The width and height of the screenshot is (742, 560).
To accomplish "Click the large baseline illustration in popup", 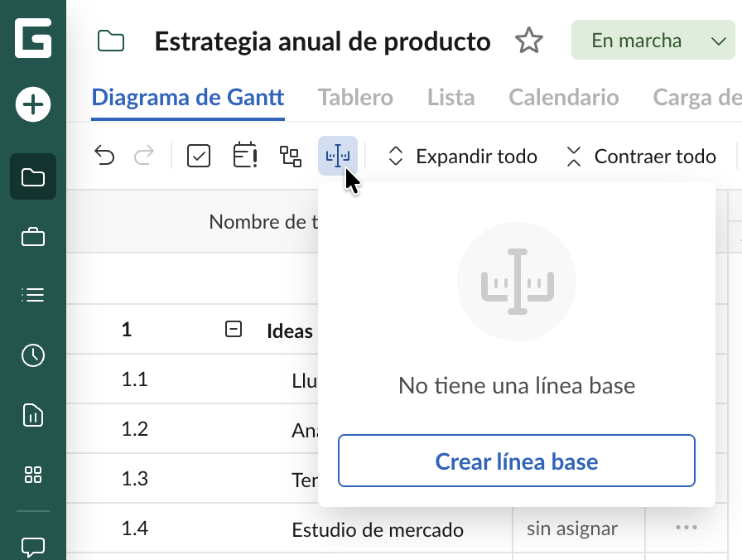I will pos(517,282).
